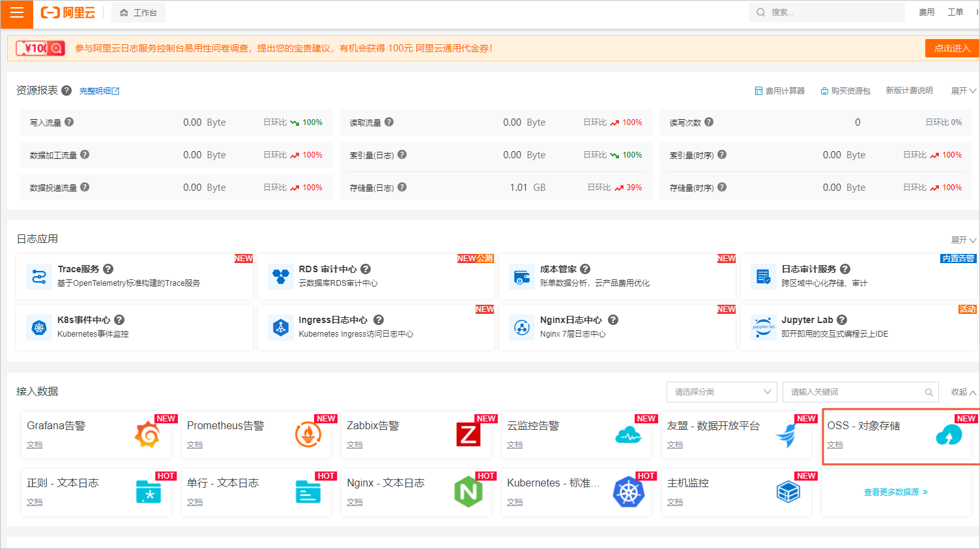Viewport: 980px width, 549px height.
Task: Click help icon next to 读写次数
Action: coord(709,122)
